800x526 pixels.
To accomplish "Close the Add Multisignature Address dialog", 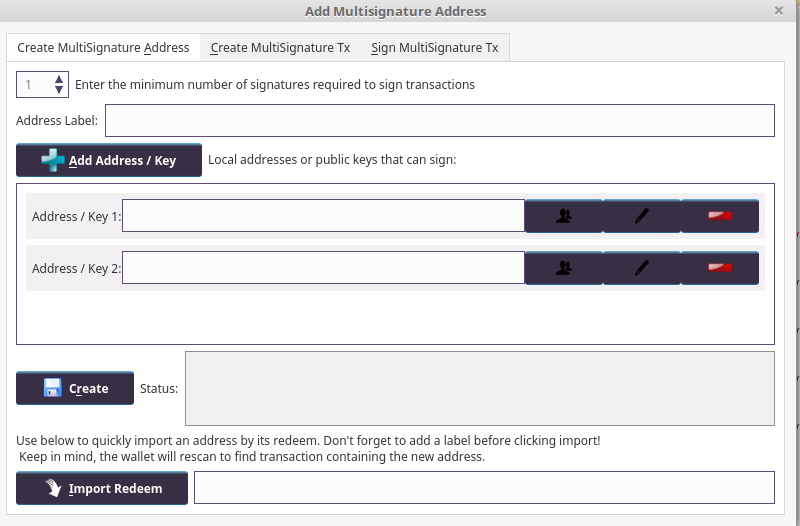I will pos(779,11).
